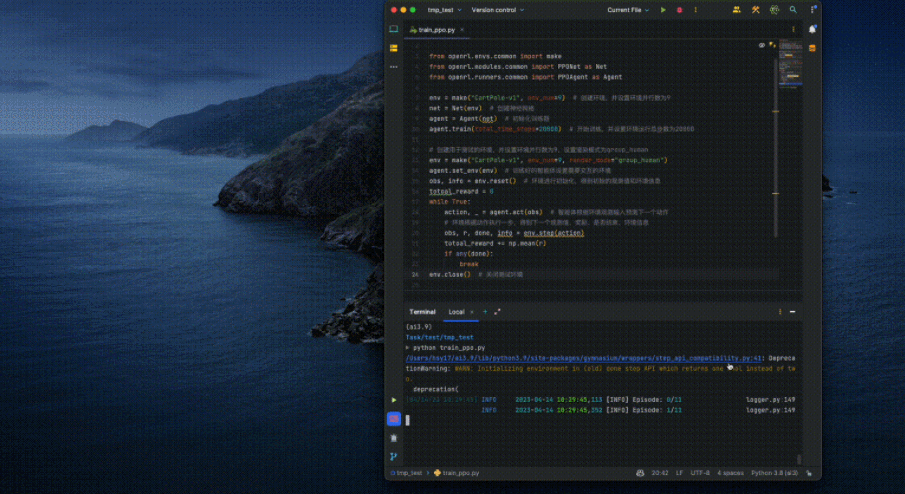Open the Run tool window icon
This screenshot has height=494, width=905.
(394, 400)
